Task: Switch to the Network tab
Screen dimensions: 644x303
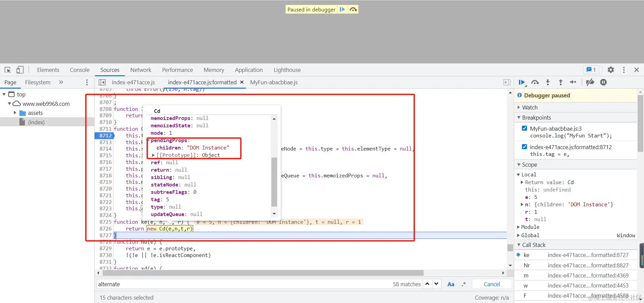Action: click(x=141, y=70)
